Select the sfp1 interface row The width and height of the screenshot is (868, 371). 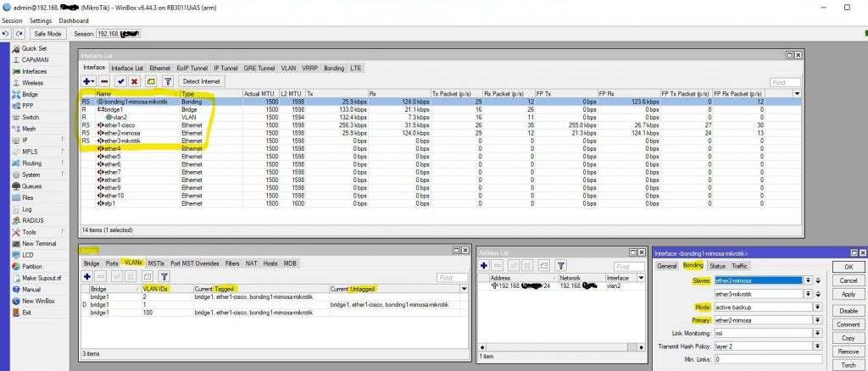pos(441,203)
